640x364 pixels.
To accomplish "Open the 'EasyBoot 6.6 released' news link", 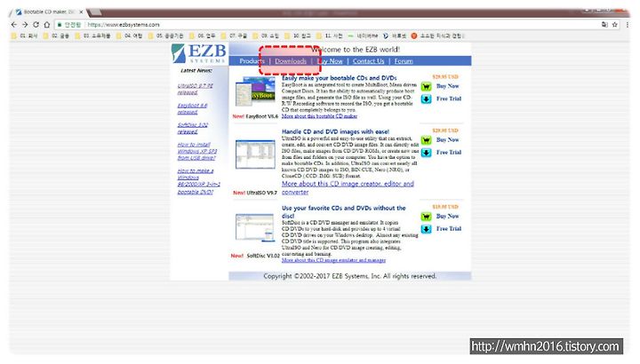I will pyautogui.click(x=192, y=109).
